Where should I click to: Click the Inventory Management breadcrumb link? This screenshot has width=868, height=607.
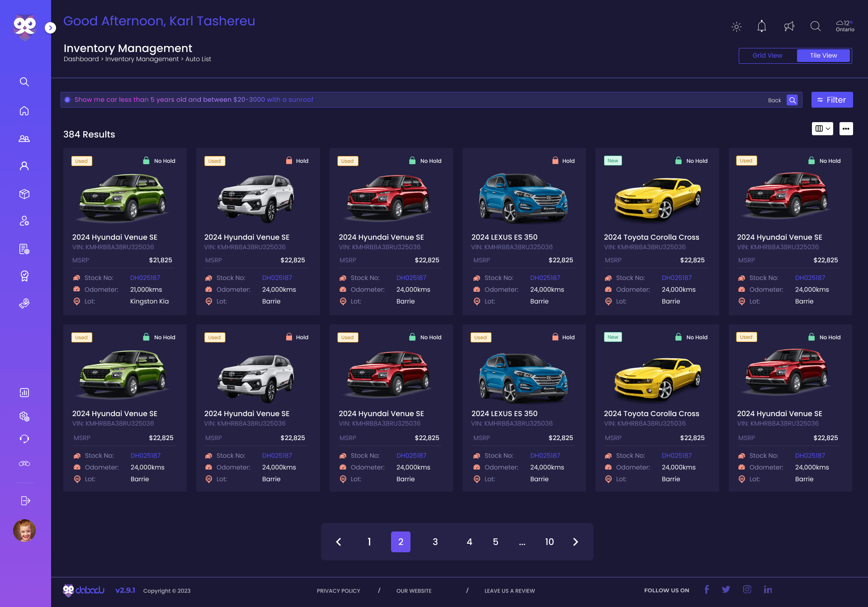pyautogui.click(x=142, y=59)
